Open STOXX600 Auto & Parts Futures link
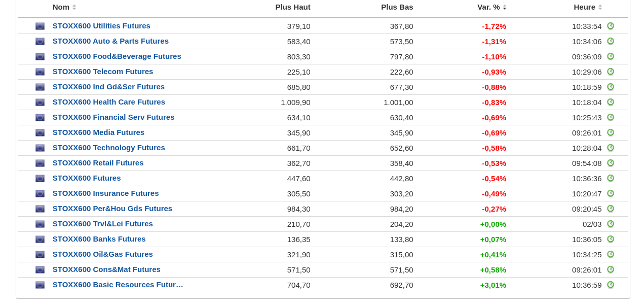Screen dimensions: 644x306 [x=110, y=41]
